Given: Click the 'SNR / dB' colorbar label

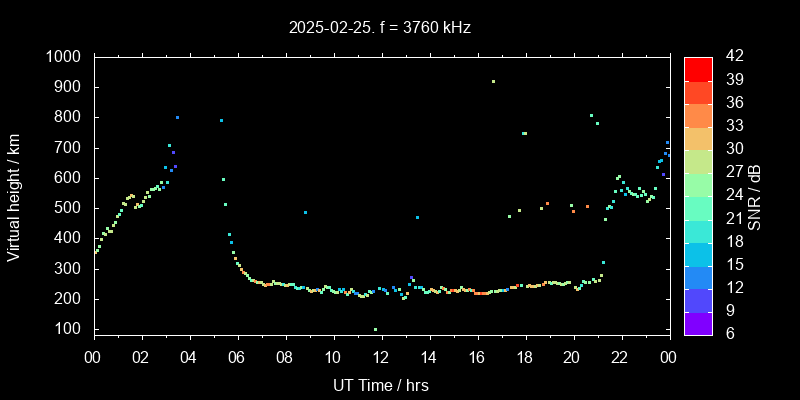Looking at the screenshot, I should click(x=755, y=194).
